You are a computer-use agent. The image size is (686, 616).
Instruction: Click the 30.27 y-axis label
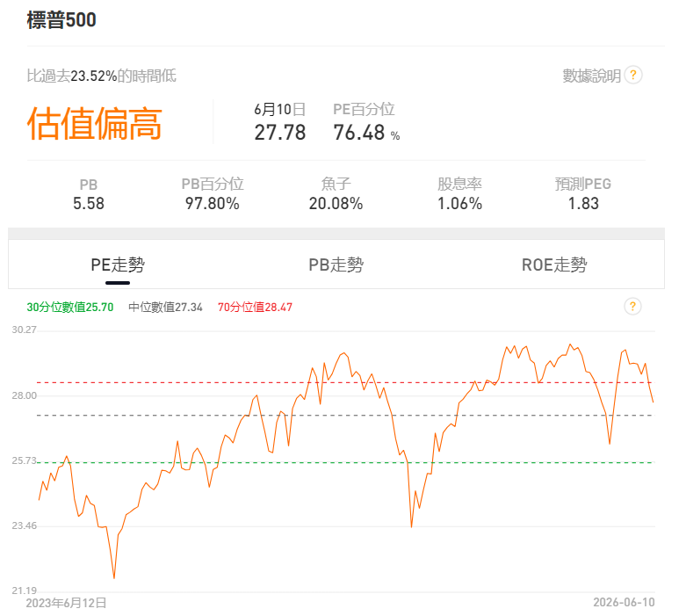click(24, 330)
